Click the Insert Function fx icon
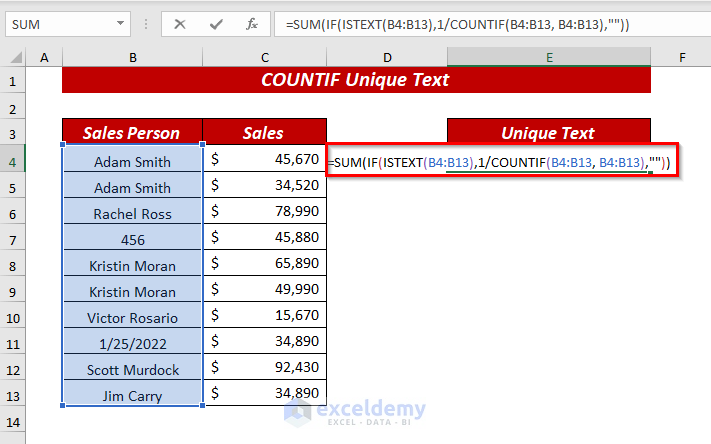711x444 pixels. 252,23
